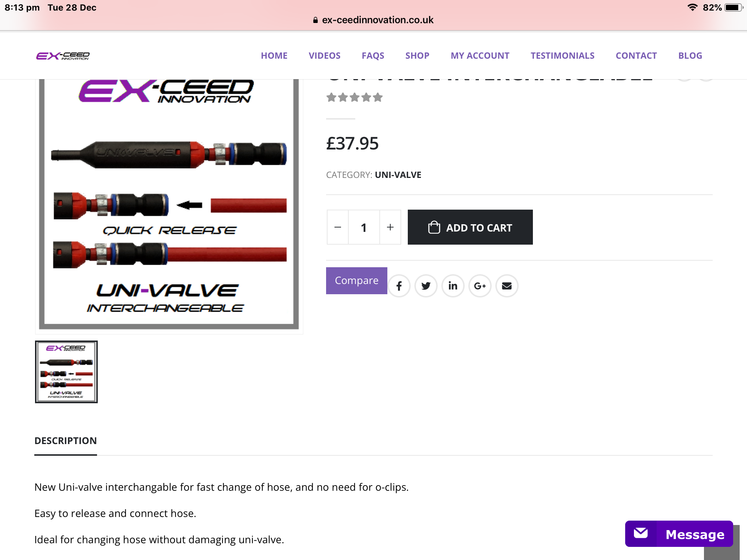Share product via Twitter icon
The width and height of the screenshot is (747, 560).
[426, 286]
